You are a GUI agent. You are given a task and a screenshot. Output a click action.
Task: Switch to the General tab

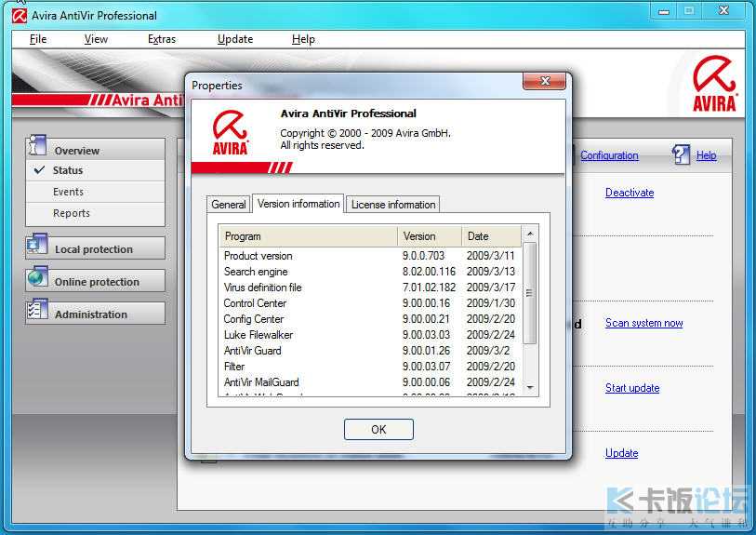(x=229, y=204)
